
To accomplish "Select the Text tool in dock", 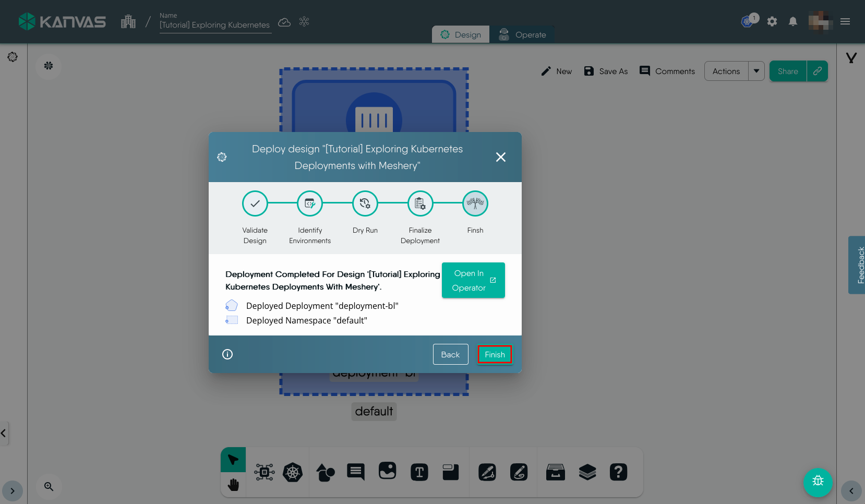I will 419,473.
